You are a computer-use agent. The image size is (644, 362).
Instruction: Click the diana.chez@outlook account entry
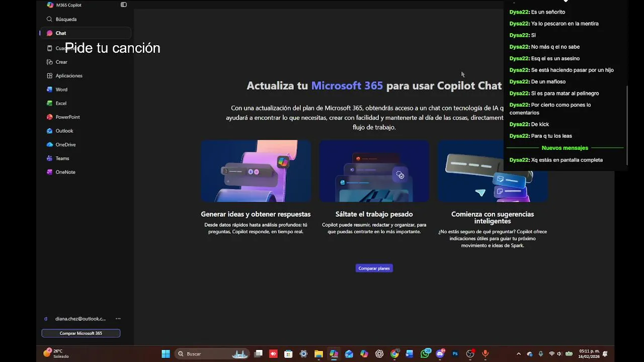tap(75, 319)
